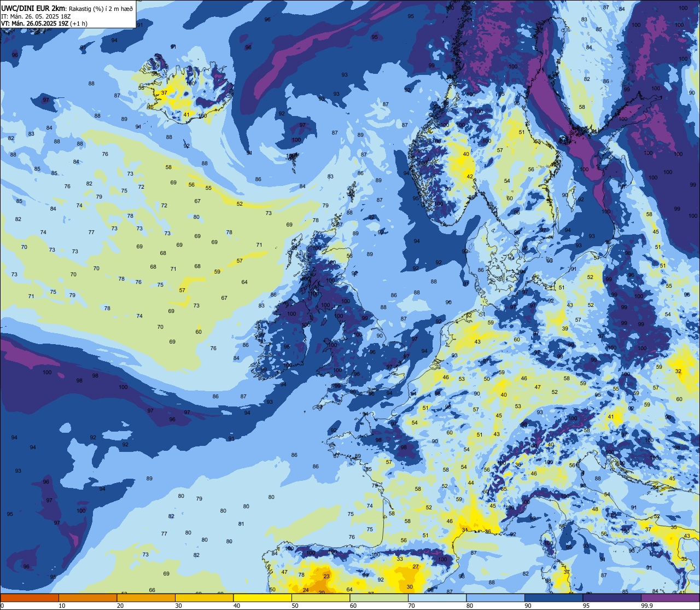Click the legend tick label "30" on the color bar
Screen dimensions: 700x610
179,606
